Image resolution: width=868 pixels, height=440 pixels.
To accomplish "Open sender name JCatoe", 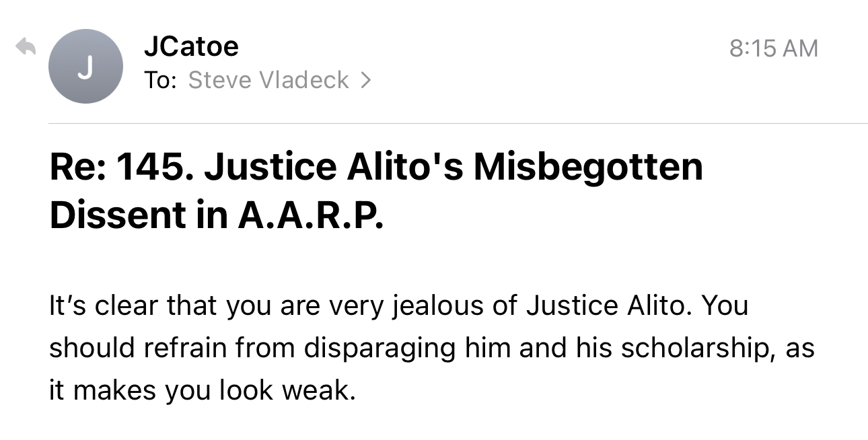I will [191, 46].
